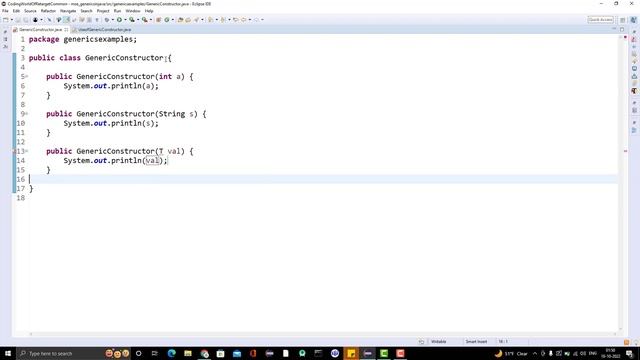
Task: Expand the Coverage dropdown arrow
Action: pyautogui.click(x=138, y=20)
